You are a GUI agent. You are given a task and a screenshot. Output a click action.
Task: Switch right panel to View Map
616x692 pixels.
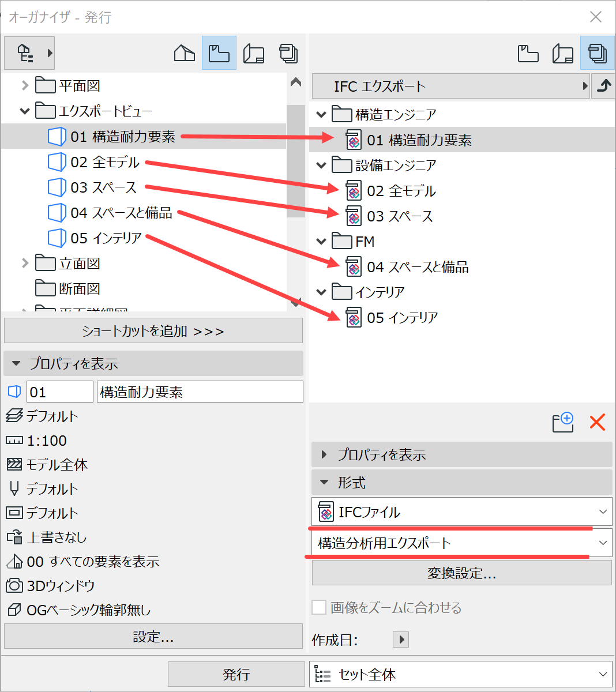[528, 53]
